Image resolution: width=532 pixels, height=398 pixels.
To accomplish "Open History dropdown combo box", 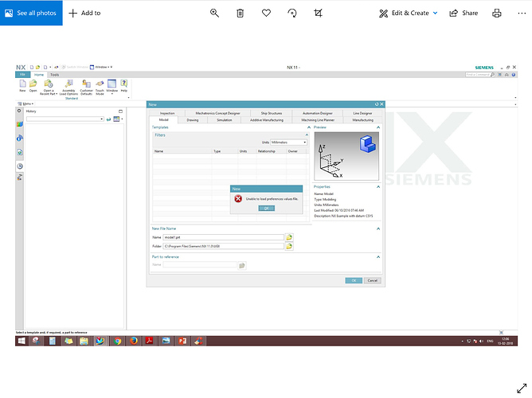I will (x=65, y=119).
